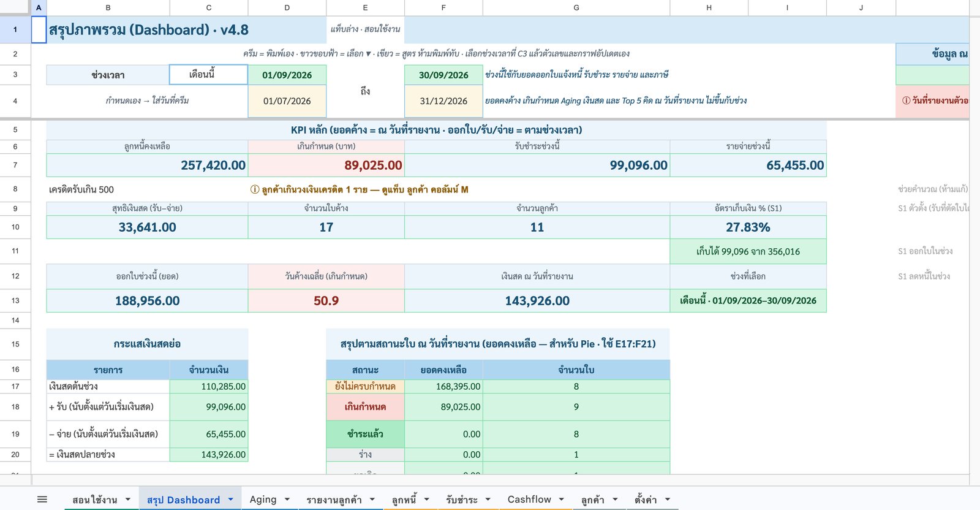980x510 pixels.
Task: Switch to the Aging sheet tab
Action: (263, 500)
